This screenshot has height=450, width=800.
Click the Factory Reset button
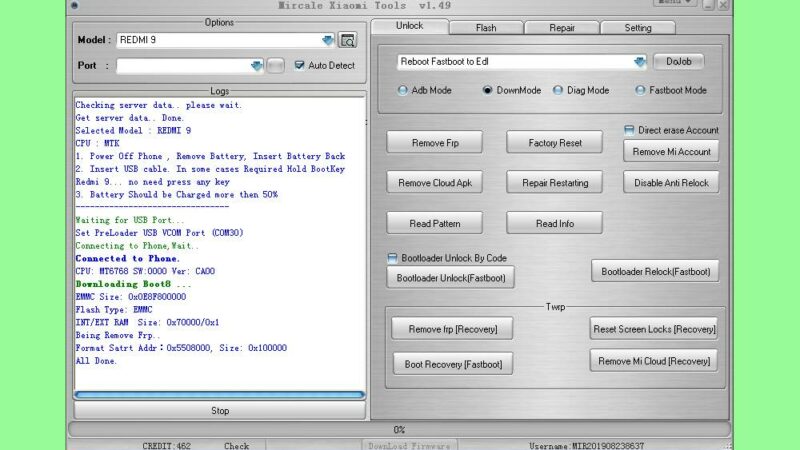point(555,142)
